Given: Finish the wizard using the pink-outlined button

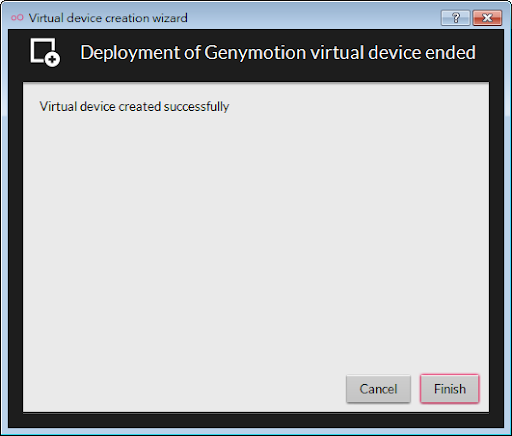Looking at the screenshot, I should click(449, 389).
